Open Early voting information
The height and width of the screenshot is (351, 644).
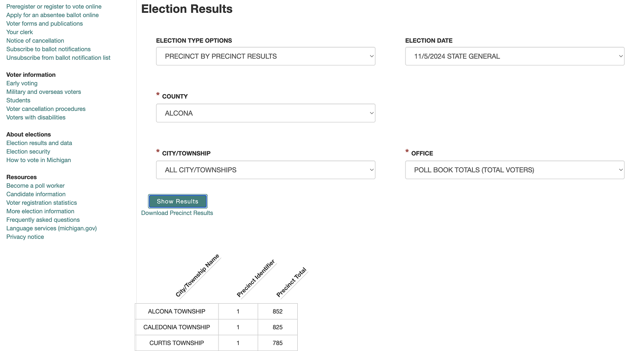coord(22,83)
